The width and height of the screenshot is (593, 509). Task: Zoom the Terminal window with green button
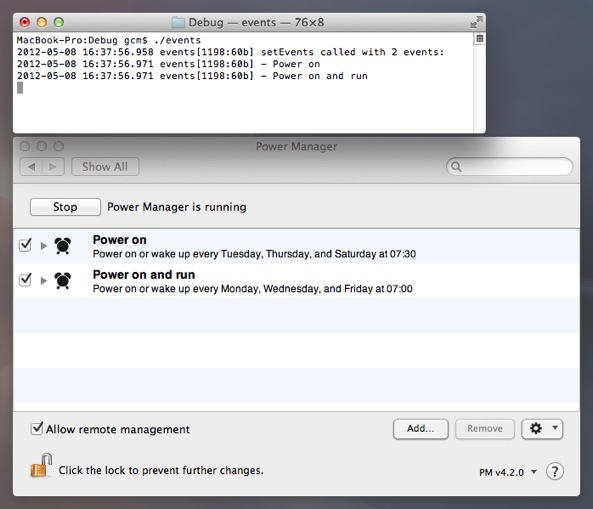pos(59,22)
